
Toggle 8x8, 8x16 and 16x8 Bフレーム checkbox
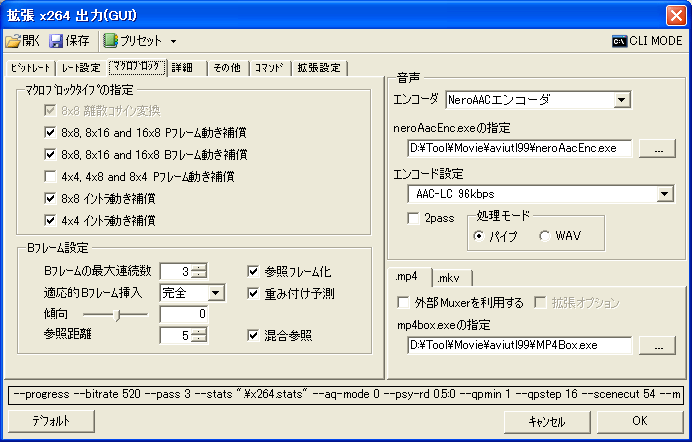[x=50, y=154]
